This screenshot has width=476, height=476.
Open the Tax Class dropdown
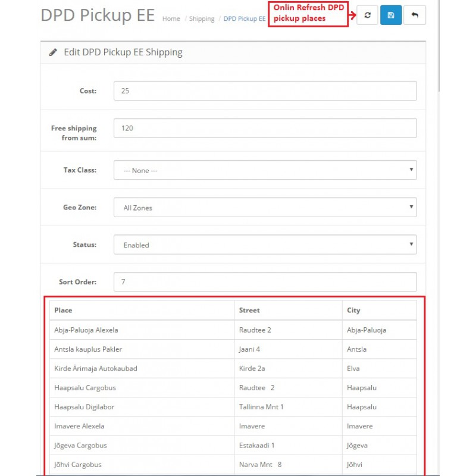click(x=265, y=170)
